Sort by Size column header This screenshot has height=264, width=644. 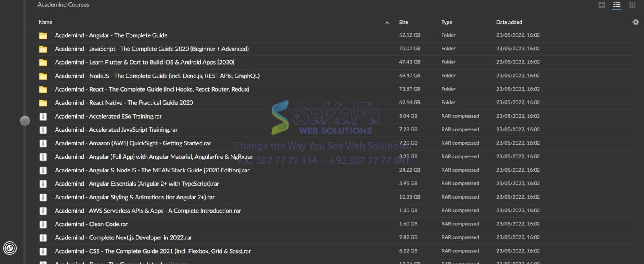(403, 22)
